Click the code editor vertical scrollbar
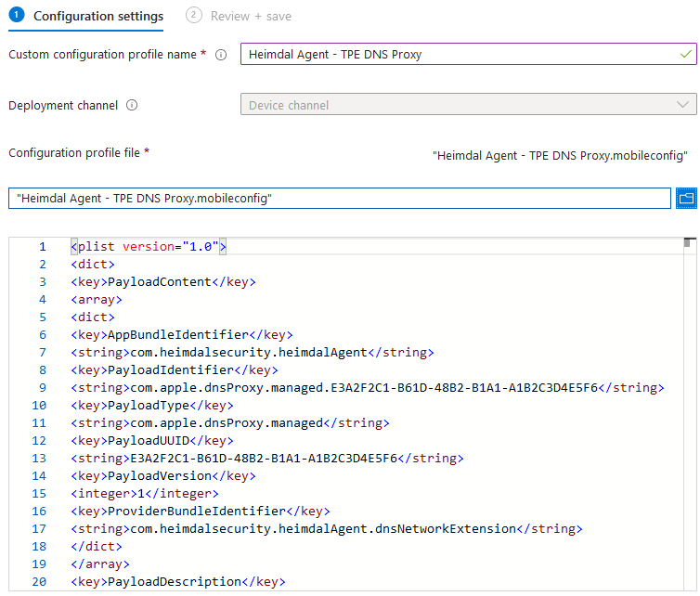This screenshot has width=700, height=596. click(x=690, y=414)
